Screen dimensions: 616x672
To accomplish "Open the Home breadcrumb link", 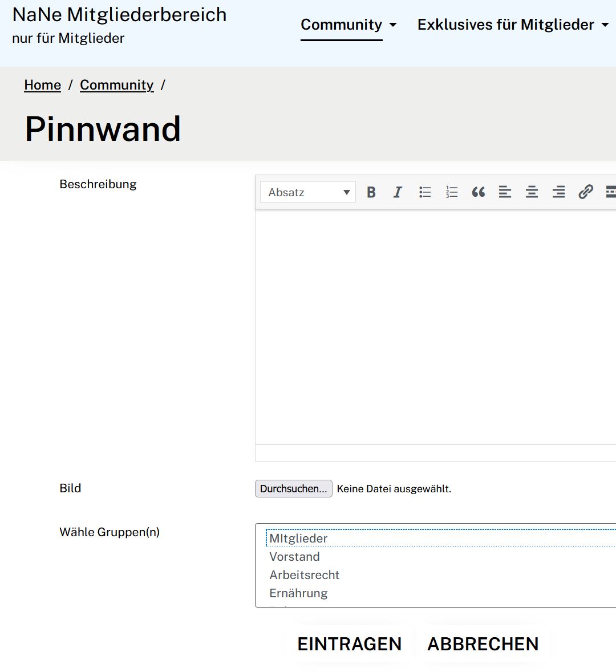I will 42,84.
